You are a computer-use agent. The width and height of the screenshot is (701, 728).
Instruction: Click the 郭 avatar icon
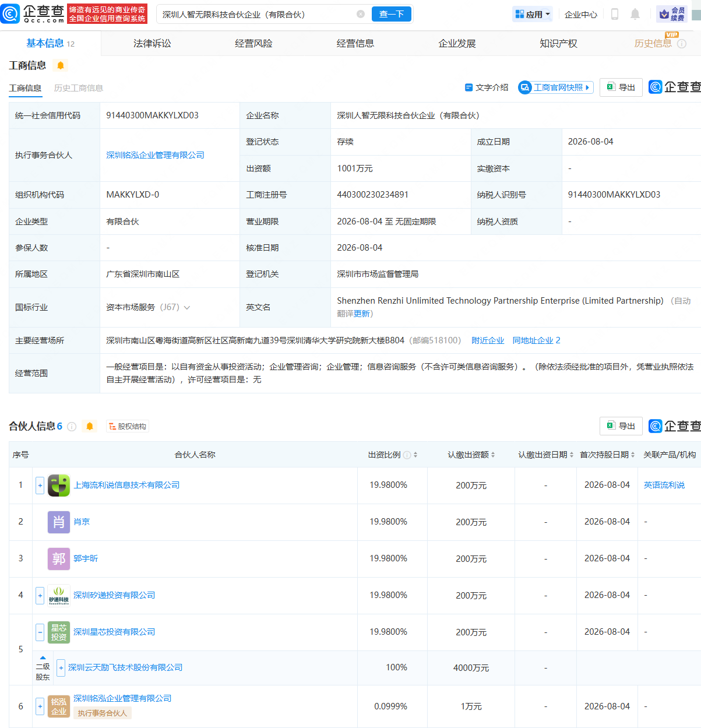59,559
